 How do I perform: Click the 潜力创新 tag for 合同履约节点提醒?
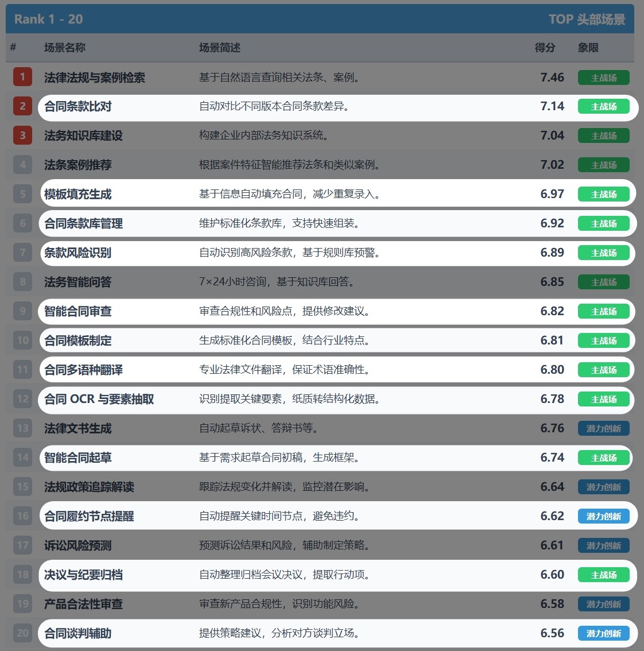pyautogui.click(x=604, y=517)
